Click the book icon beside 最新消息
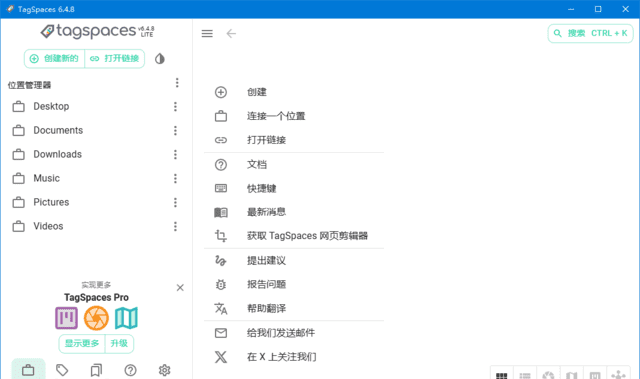640x379 pixels. tap(221, 212)
